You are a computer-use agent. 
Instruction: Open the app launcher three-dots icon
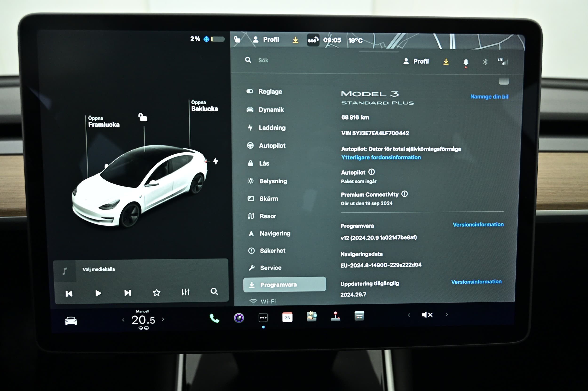(x=263, y=318)
